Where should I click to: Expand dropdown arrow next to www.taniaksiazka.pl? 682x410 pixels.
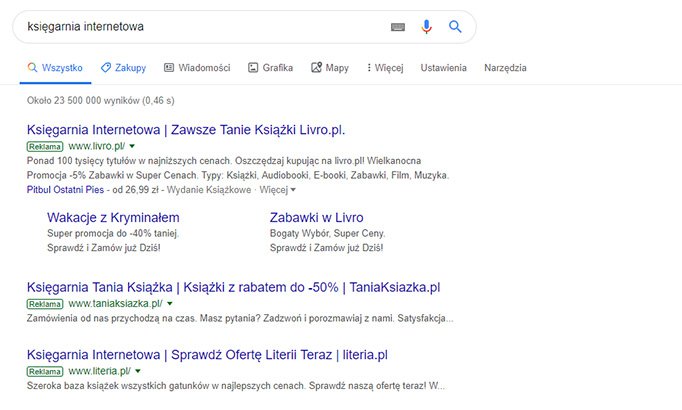coord(170,303)
